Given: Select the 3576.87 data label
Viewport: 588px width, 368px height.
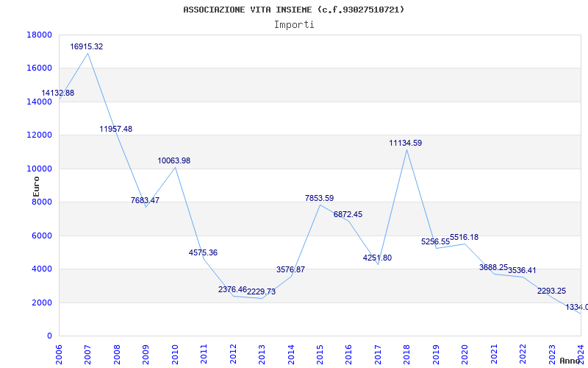Looking at the screenshot, I should (290, 269).
